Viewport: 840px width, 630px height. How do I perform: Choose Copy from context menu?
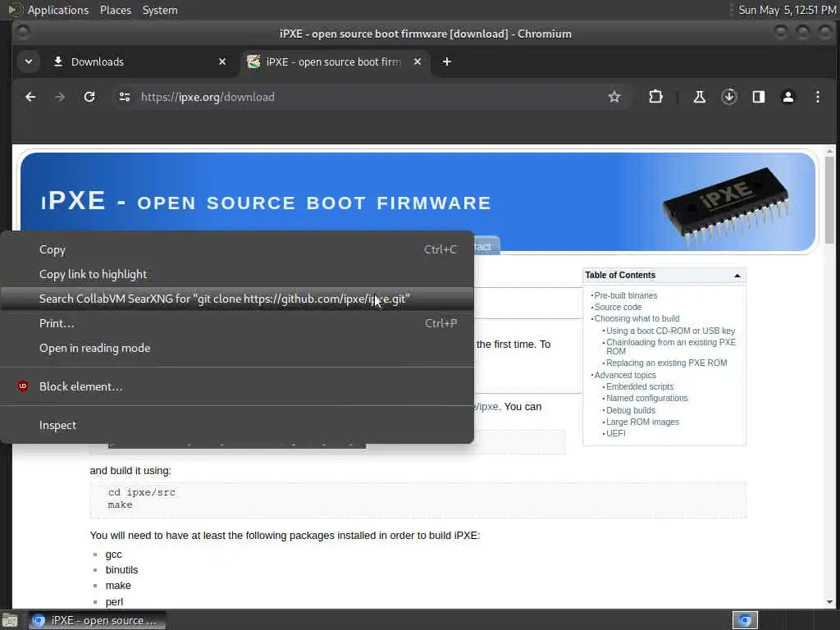click(237, 249)
